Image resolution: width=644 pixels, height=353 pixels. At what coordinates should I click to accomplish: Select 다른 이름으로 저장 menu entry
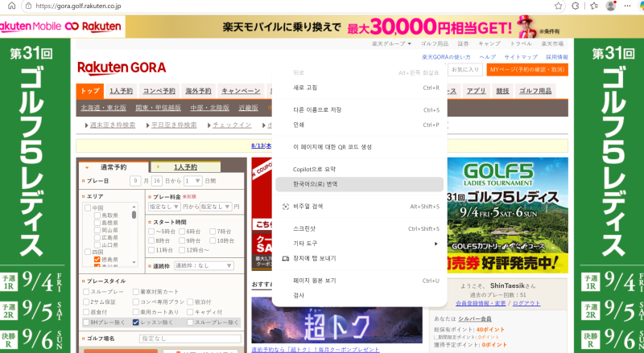[359, 110]
